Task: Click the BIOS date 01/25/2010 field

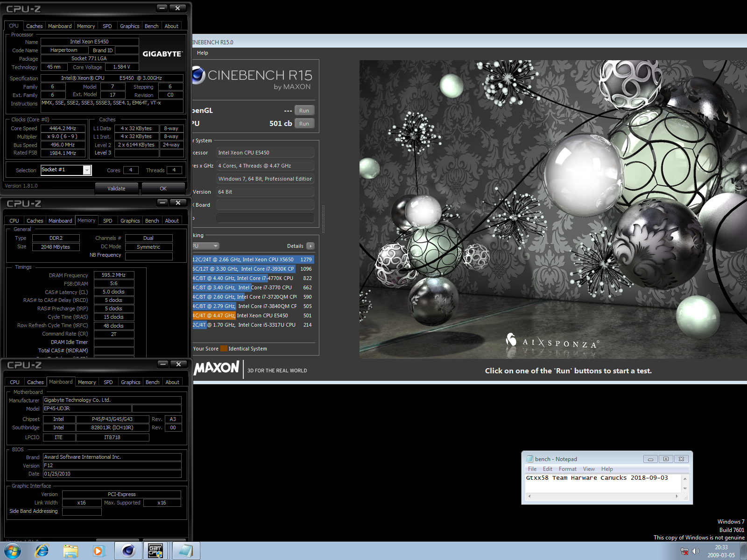Action: (112, 474)
